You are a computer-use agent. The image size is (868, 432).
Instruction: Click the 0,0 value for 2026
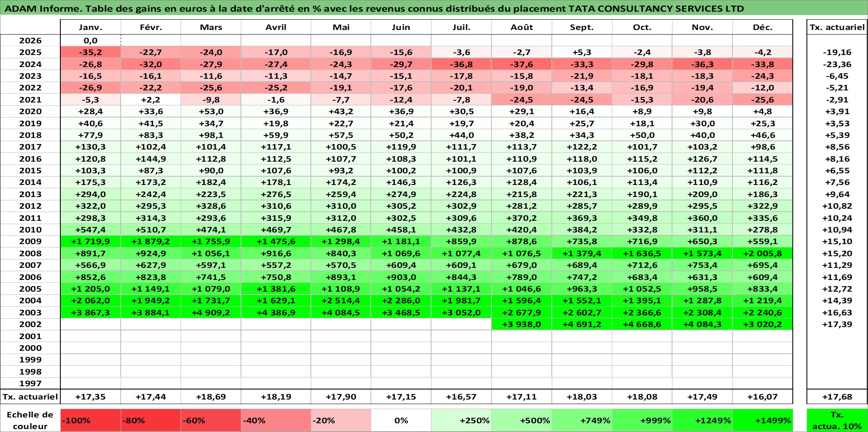pyautogui.click(x=91, y=40)
